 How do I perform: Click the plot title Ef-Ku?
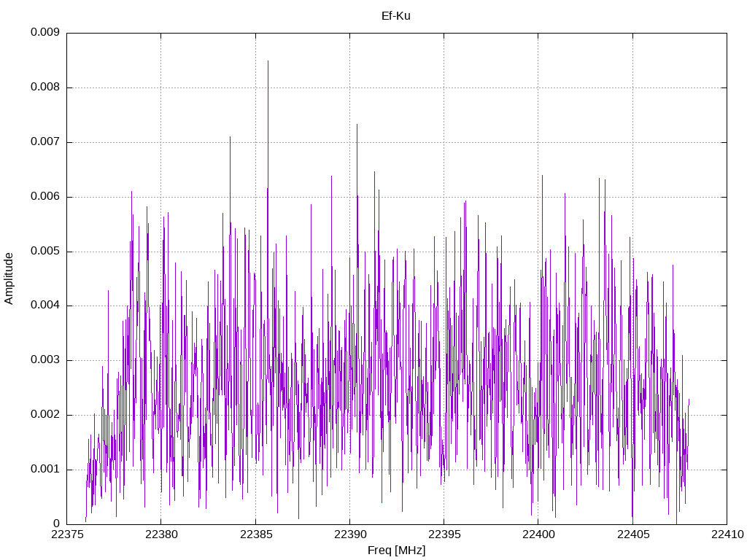(x=395, y=16)
